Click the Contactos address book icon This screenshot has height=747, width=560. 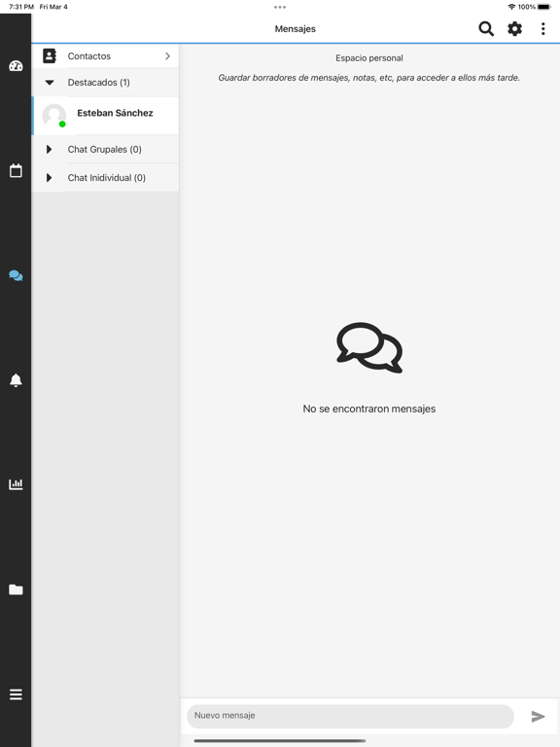tap(50, 55)
